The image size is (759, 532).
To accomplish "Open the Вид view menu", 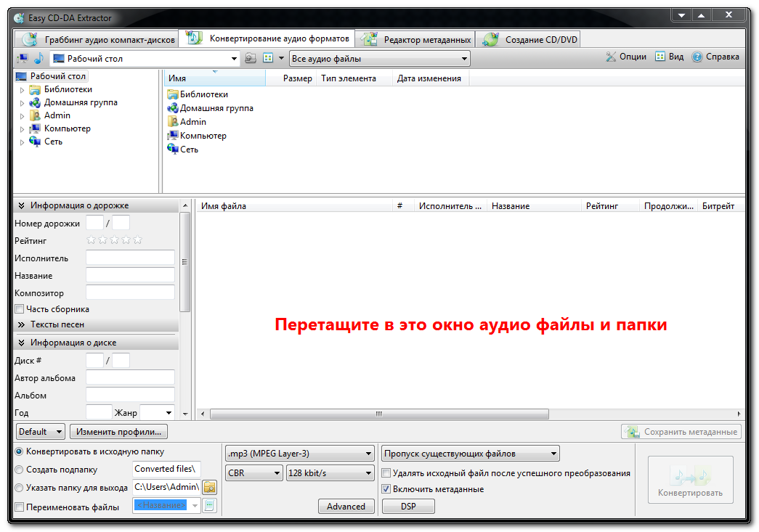I will 670,57.
